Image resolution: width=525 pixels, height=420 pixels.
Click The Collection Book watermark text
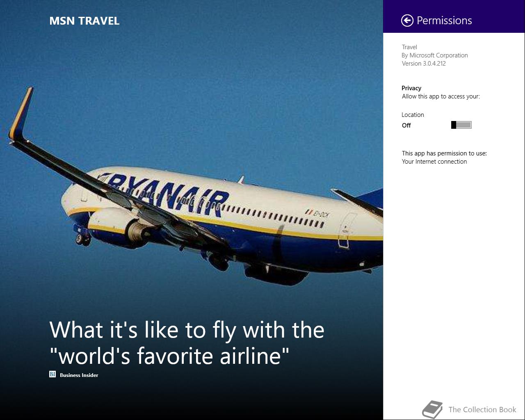point(482,409)
